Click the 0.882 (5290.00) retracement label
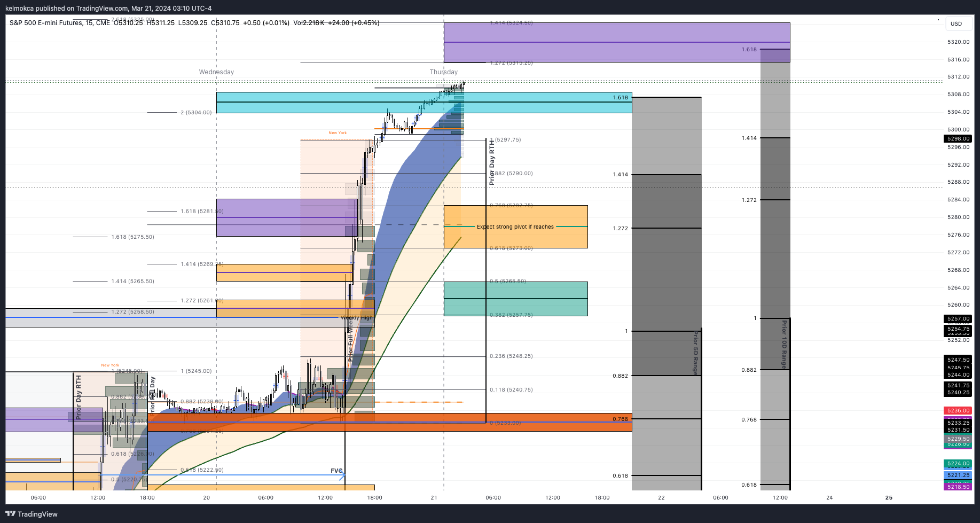Image resolution: width=980 pixels, height=523 pixels. pyautogui.click(x=511, y=174)
